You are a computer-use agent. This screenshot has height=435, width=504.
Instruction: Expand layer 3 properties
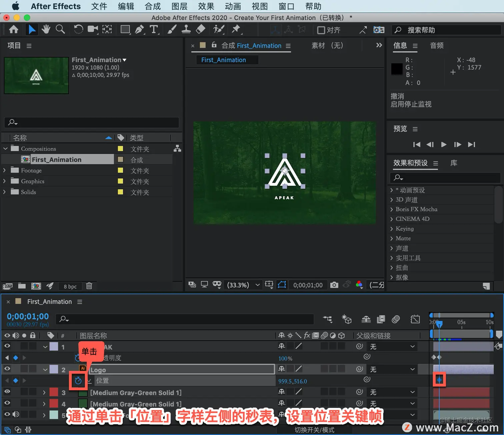pos(44,393)
